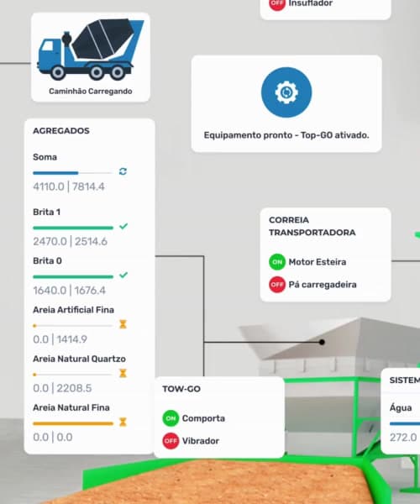
Task: Click the Soma value 4110.0 | 7814.4
Action: click(x=69, y=186)
